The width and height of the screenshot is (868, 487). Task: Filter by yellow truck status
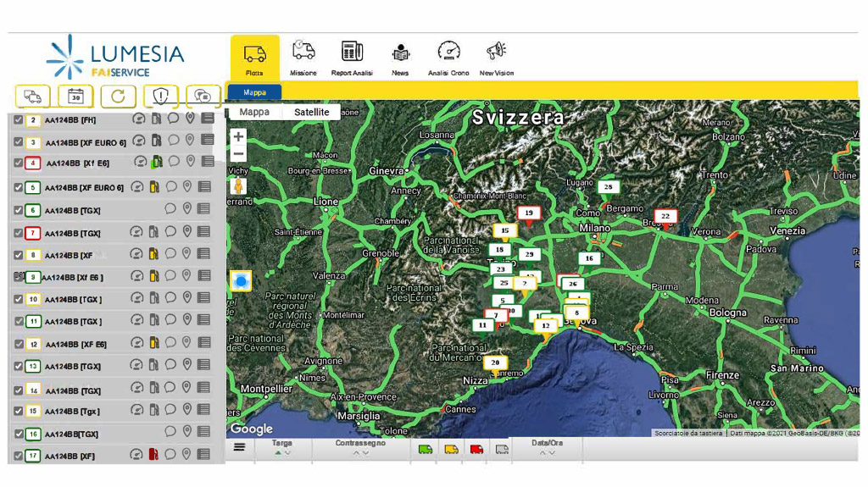(451, 450)
